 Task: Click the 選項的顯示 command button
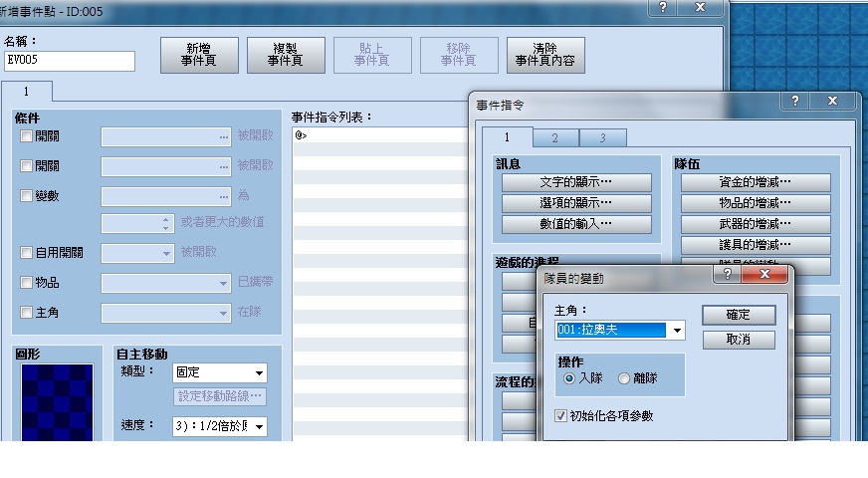pos(576,203)
